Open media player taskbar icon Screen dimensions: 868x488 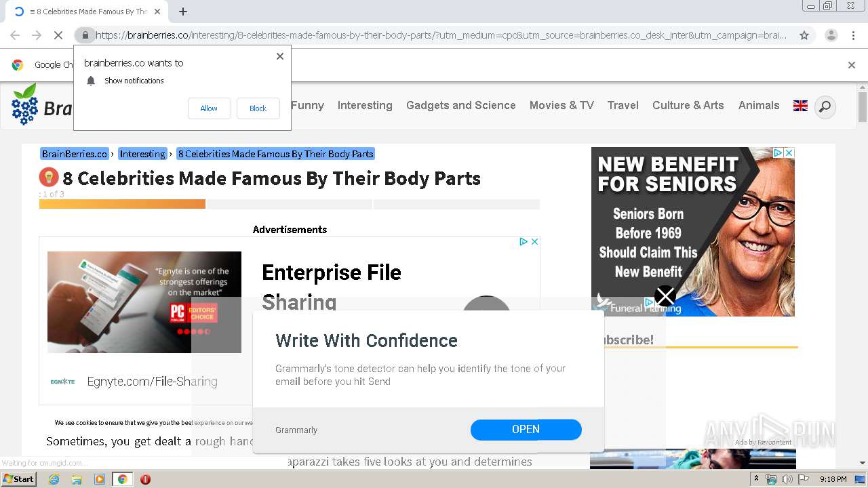[100, 479]
